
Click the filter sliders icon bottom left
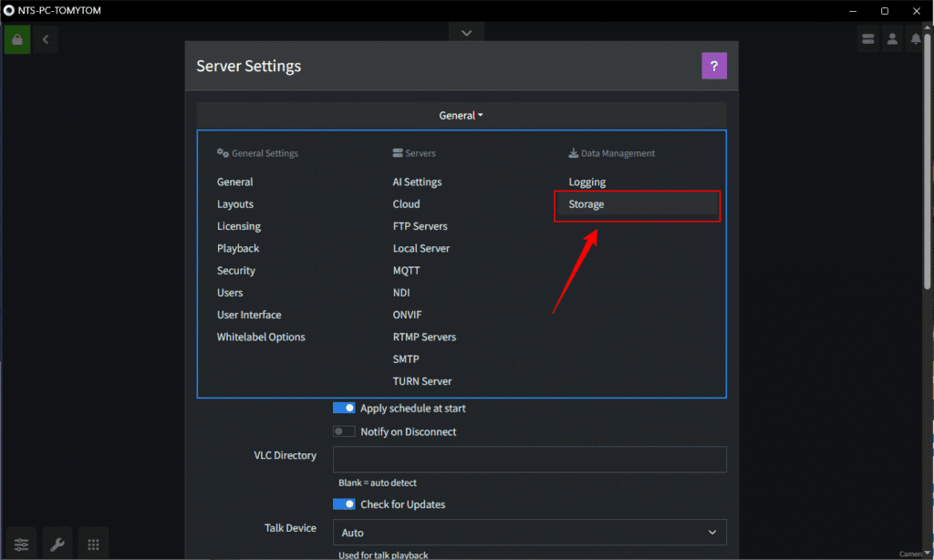20,543
